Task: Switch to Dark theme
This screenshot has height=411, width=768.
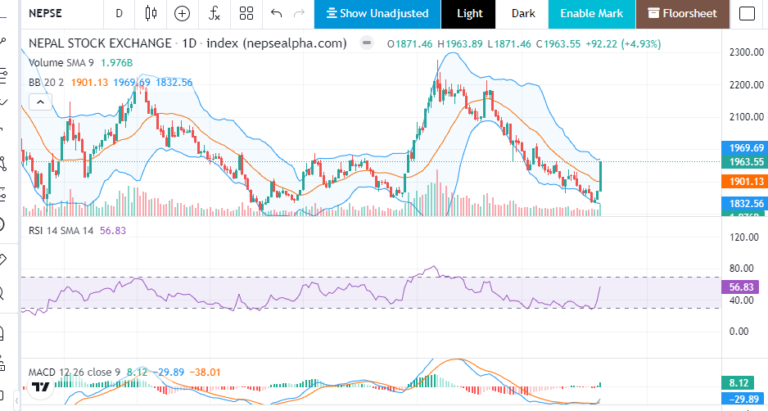Action: 523,14
